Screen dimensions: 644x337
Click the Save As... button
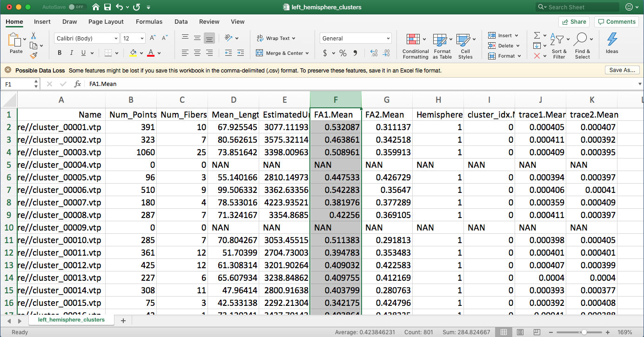622,70
